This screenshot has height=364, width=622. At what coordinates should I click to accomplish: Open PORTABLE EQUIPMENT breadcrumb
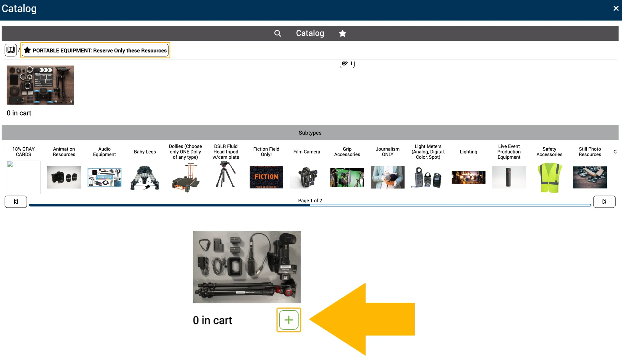[95, 51]
